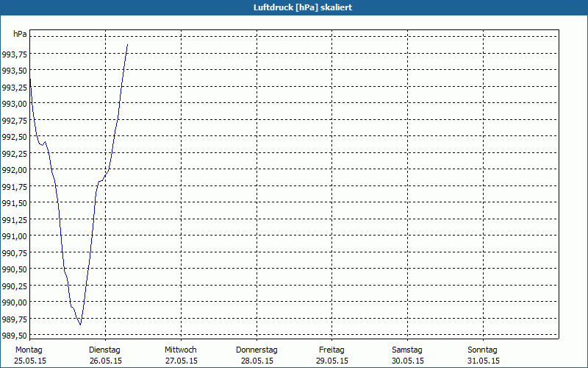Click the 989,50 y-axis value
The width and height of the screenshot is (588, 368).
pos(15,336)
